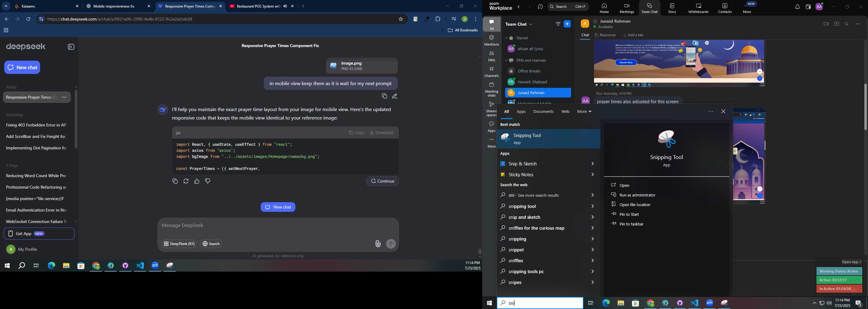
Task: Continue the DeepSeek response
Action: (382, 181)
